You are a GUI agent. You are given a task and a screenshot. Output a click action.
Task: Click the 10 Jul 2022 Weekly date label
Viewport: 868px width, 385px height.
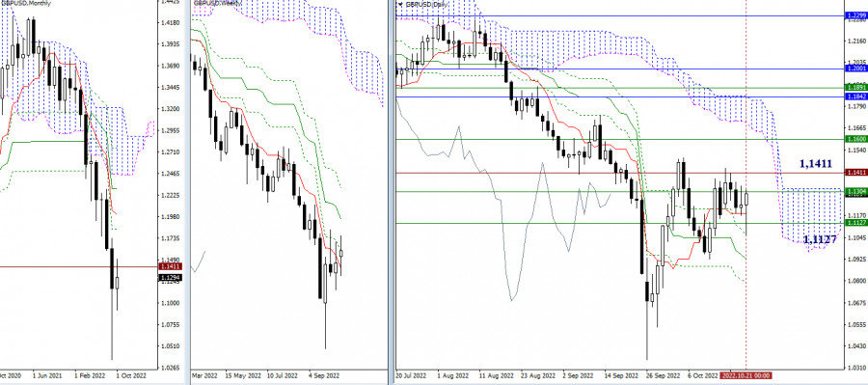[x=282, y=375]
